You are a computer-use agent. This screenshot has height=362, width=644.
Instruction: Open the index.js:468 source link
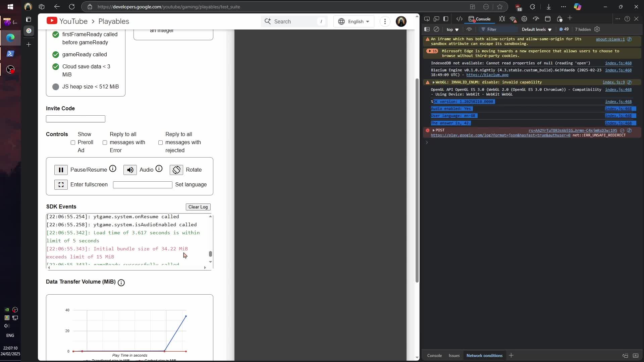pos(619,63)
